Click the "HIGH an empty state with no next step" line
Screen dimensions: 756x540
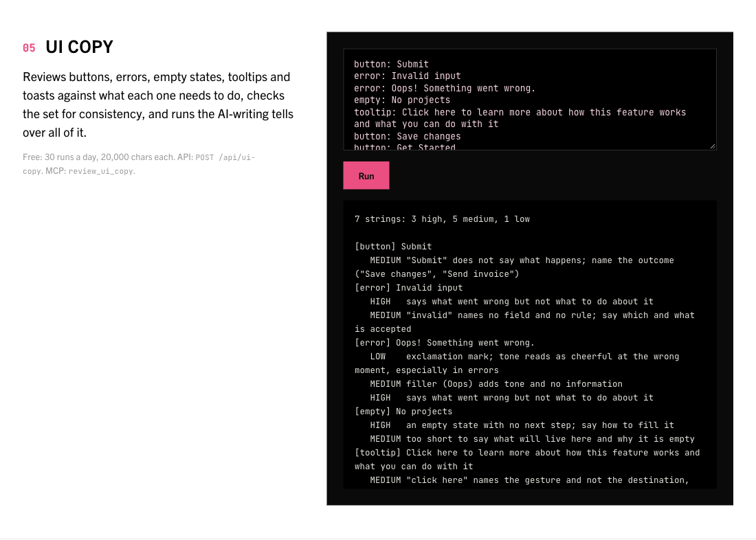coord(522,425)
